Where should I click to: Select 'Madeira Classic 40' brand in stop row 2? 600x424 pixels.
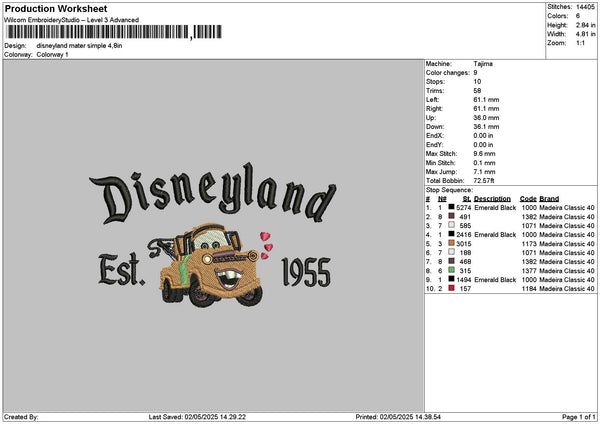[x=567, y=217]
